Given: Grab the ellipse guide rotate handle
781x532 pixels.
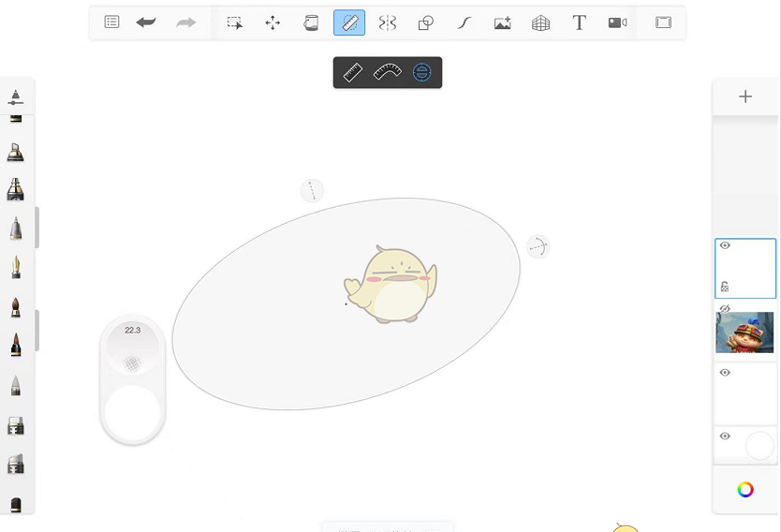Looking at the screenshot, I should [x=538, y=246].
